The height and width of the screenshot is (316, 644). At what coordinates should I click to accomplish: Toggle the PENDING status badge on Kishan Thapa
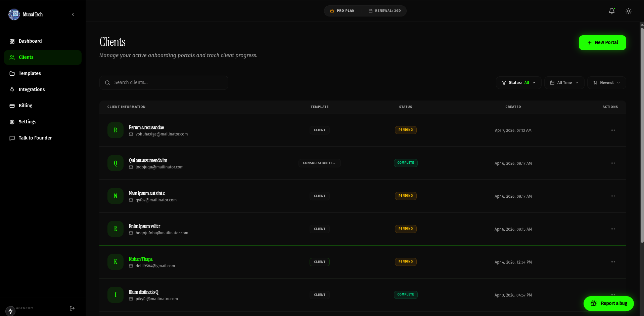click(x=405, y=262)
